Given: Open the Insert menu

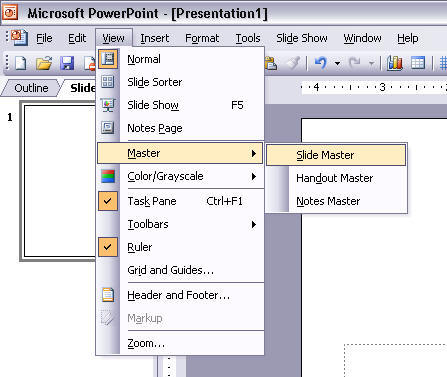Looking at the screenshot, I should click(x=155, y=38).
